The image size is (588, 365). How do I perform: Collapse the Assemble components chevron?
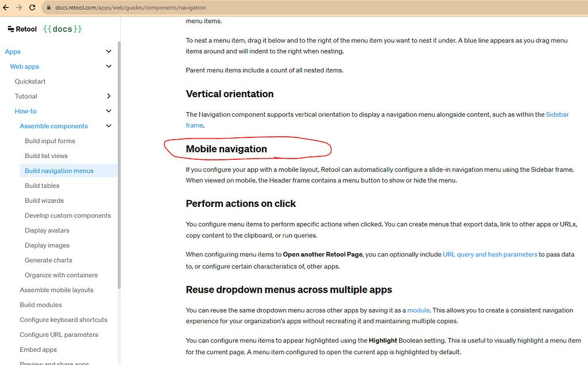click(x=109, y=126)
